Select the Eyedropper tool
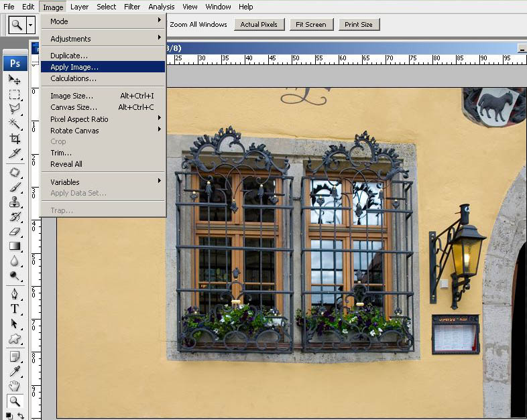 point(14,371)
